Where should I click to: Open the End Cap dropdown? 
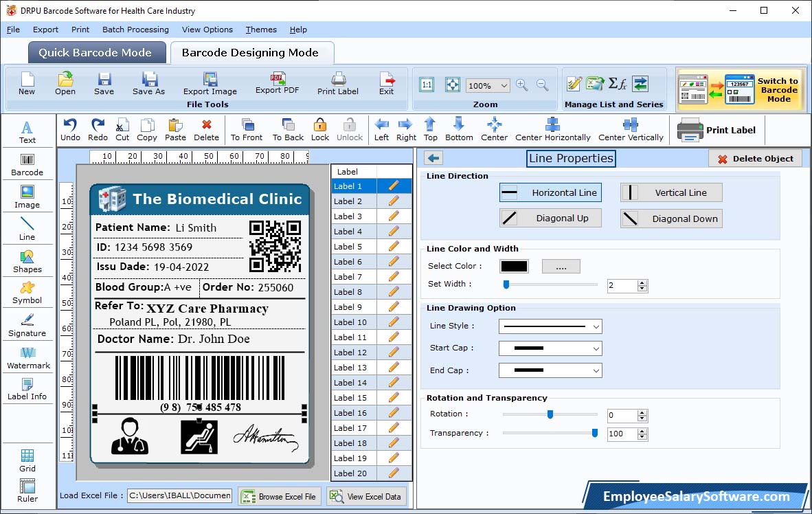pyautogui.click(x=596, y=370)
